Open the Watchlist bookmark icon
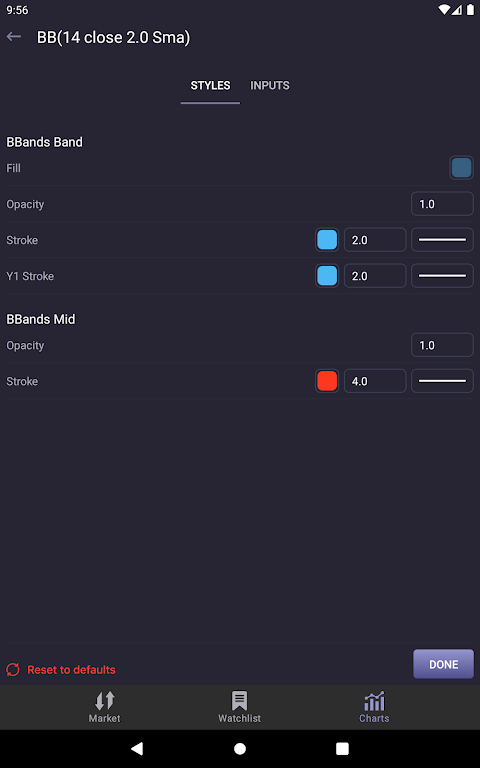 tap(240, 701)
